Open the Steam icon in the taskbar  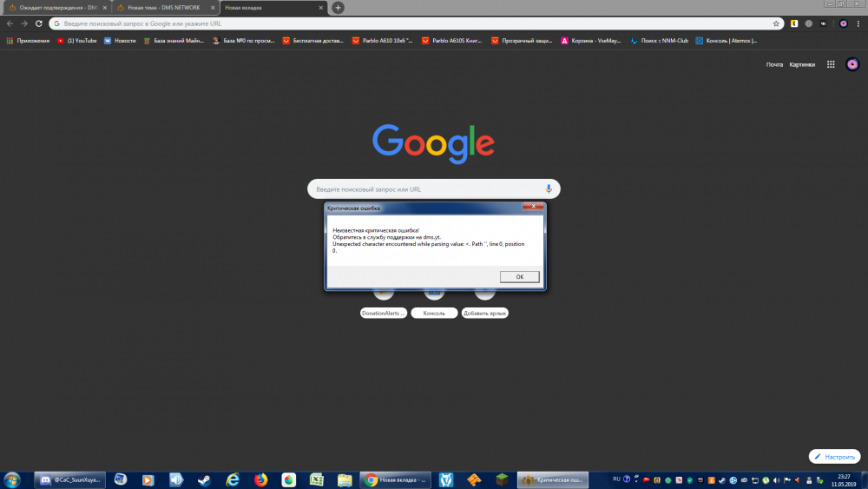pos(204,479)
